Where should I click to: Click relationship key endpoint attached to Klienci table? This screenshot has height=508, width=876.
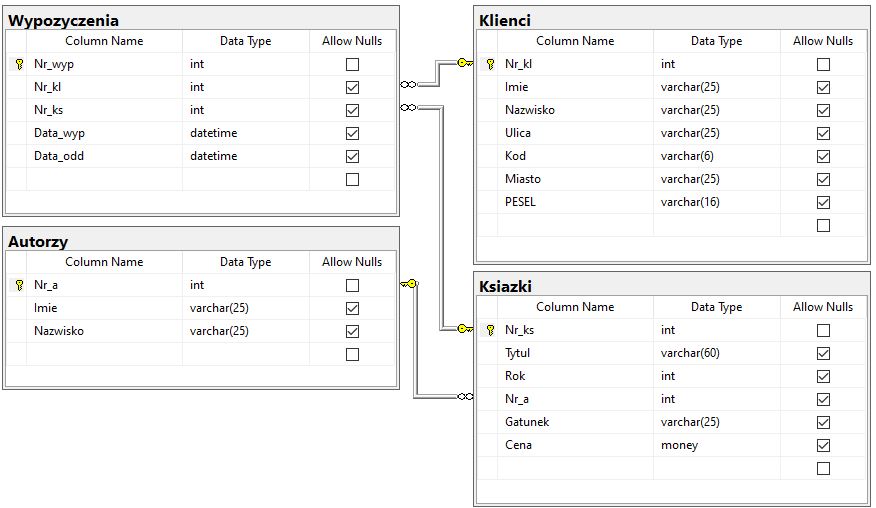click(x=463, y=63)
